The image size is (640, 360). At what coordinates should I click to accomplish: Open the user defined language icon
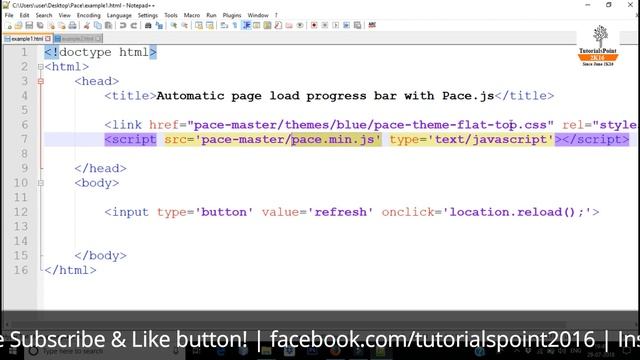257,25
